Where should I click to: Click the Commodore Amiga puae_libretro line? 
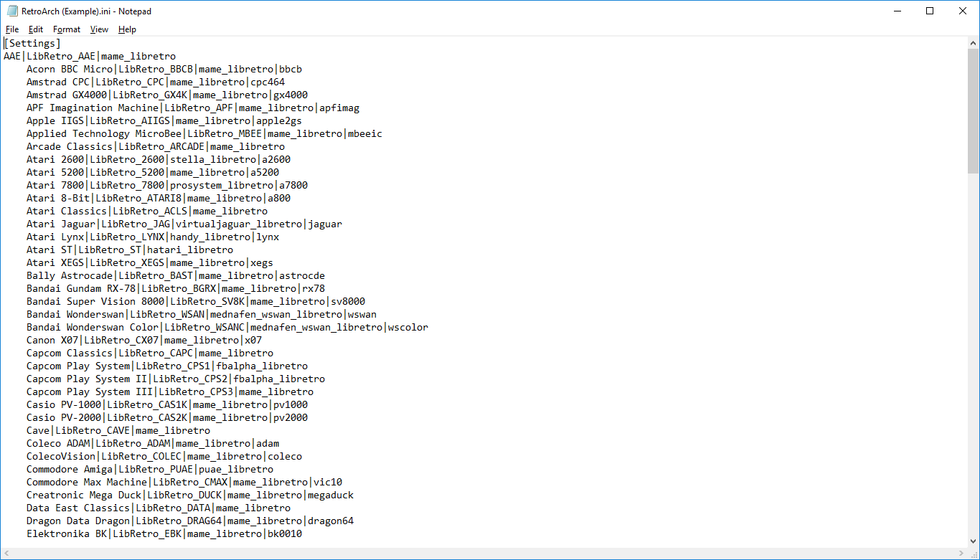tap(150, 469)
